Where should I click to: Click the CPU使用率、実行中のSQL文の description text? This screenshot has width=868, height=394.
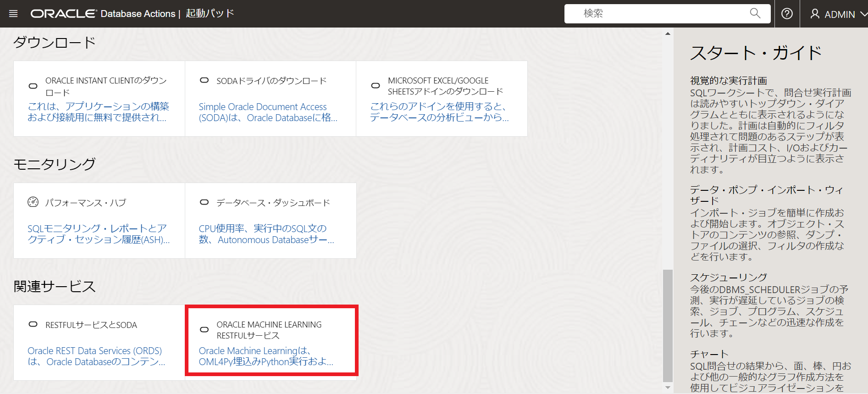click(266, 234)
